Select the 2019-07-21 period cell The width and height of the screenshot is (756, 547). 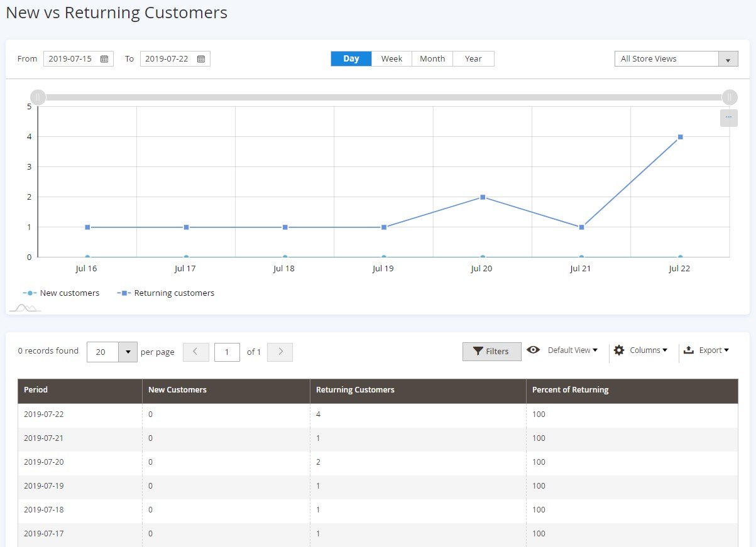point(80,438)
